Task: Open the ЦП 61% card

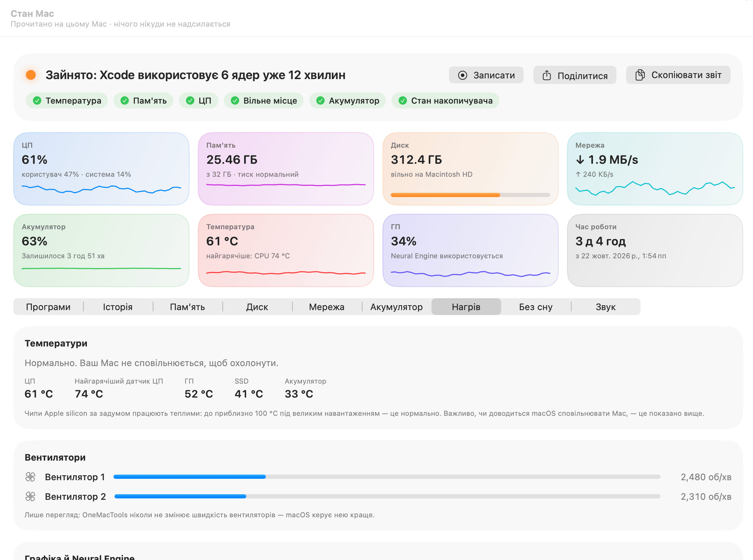Action: (101, 169)
